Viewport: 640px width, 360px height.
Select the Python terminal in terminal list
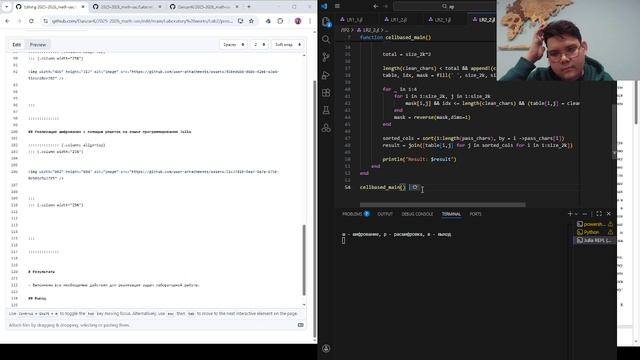tap(595, 232)
